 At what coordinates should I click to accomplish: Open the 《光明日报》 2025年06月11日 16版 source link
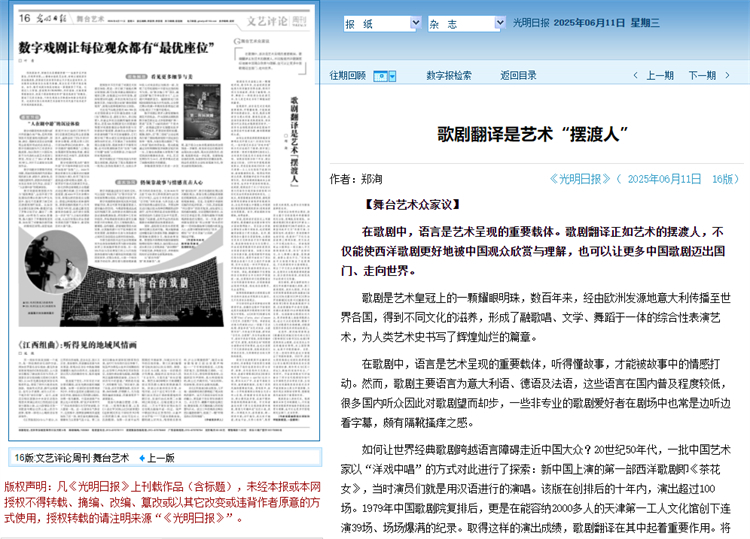pyautogui.click(x=644, y=179)
